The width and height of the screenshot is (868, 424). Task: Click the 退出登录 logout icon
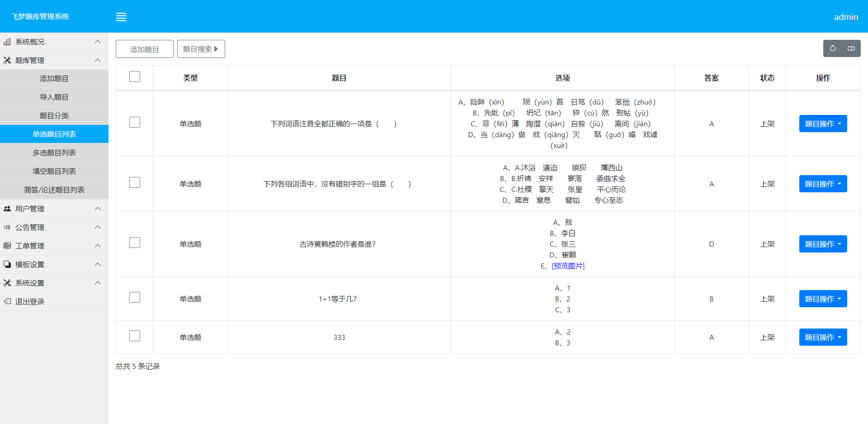click(7, 301)
